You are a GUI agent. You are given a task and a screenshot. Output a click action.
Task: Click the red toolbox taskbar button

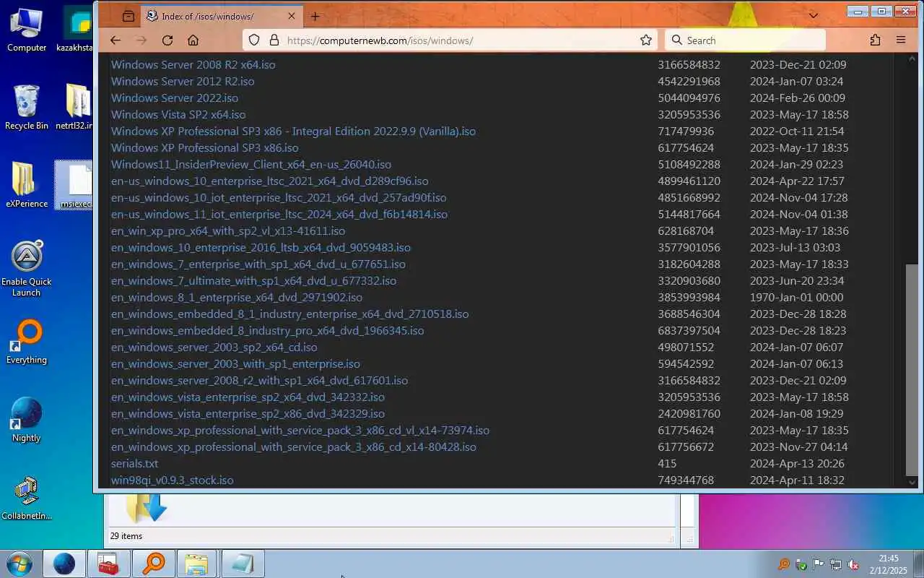108,564
